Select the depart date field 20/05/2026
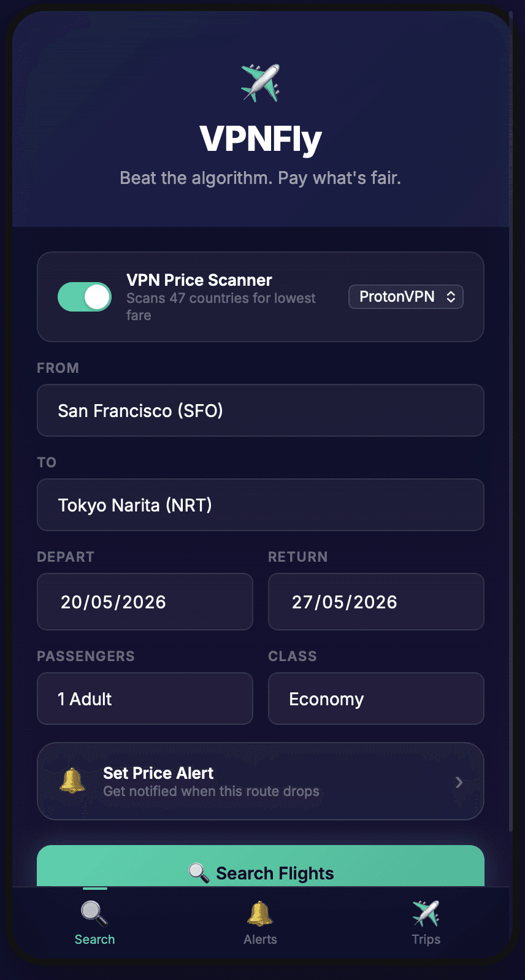This screenshot has width=525, height=980. [145, 602]
